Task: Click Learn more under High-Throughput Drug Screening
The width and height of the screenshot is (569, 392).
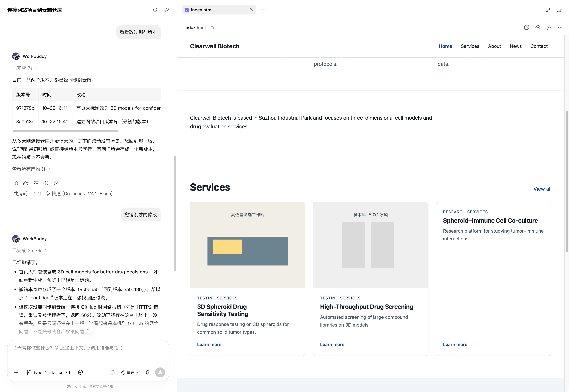Action: [x=332, y=344]
